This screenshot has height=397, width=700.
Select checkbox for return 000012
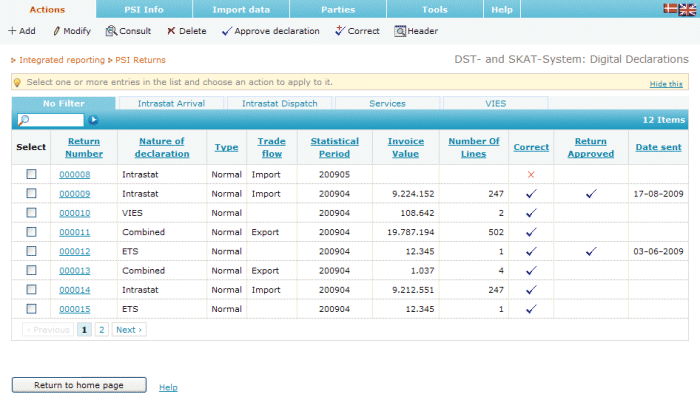point(31,251)
